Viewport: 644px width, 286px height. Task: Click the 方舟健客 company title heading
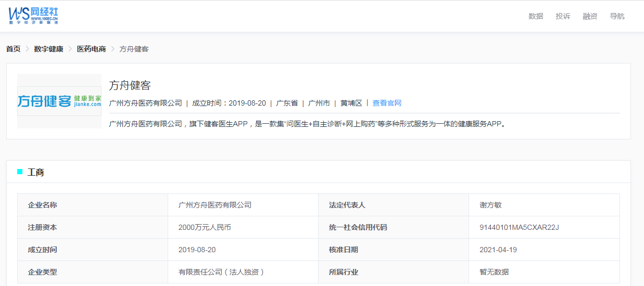click(130, 86)
